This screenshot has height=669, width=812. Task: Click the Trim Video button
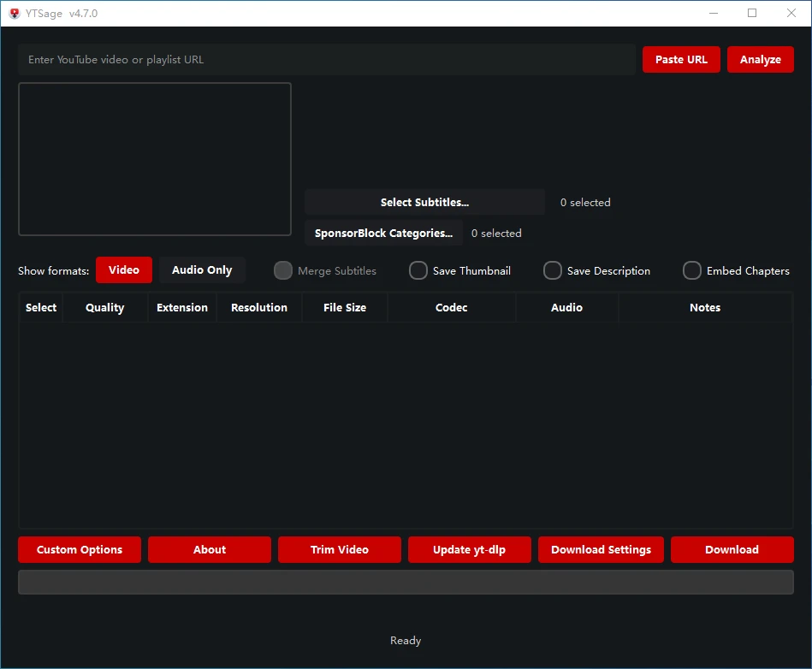click(340, 550)
